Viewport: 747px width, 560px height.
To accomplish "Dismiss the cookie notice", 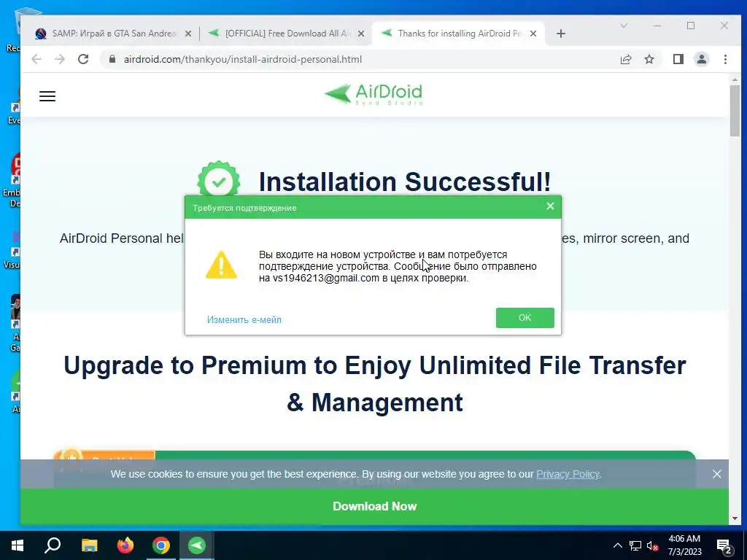I will [x=716, y=474].
